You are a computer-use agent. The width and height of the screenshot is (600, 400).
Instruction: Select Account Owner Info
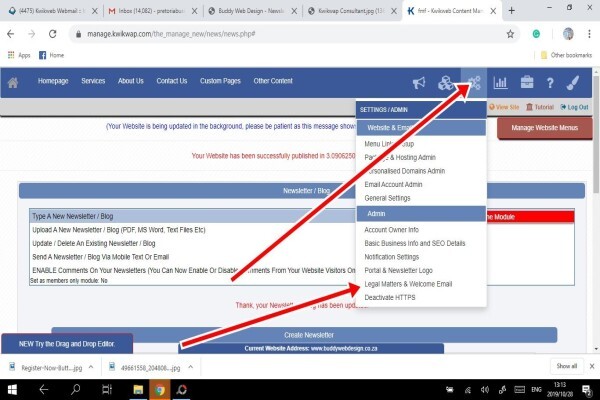(391, 230)
